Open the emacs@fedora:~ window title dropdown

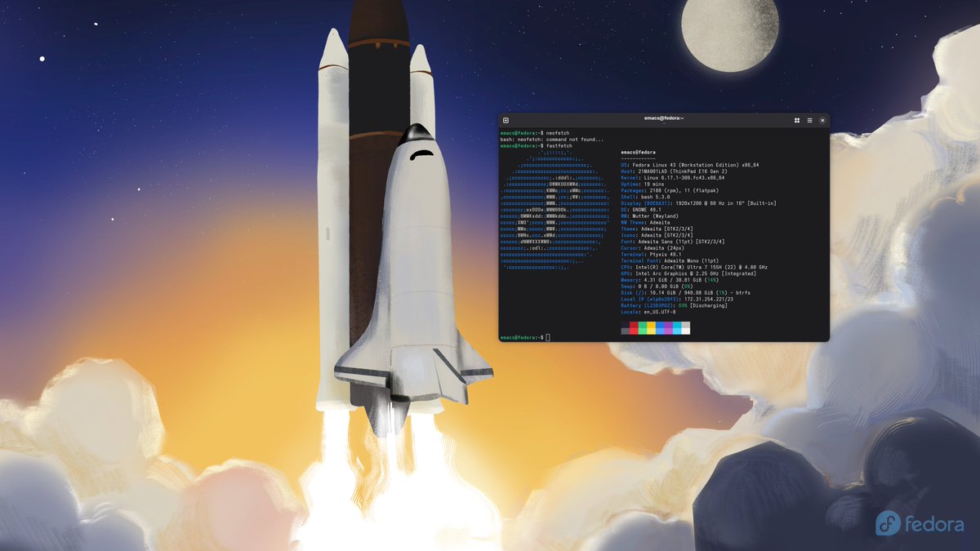(664, 120)
